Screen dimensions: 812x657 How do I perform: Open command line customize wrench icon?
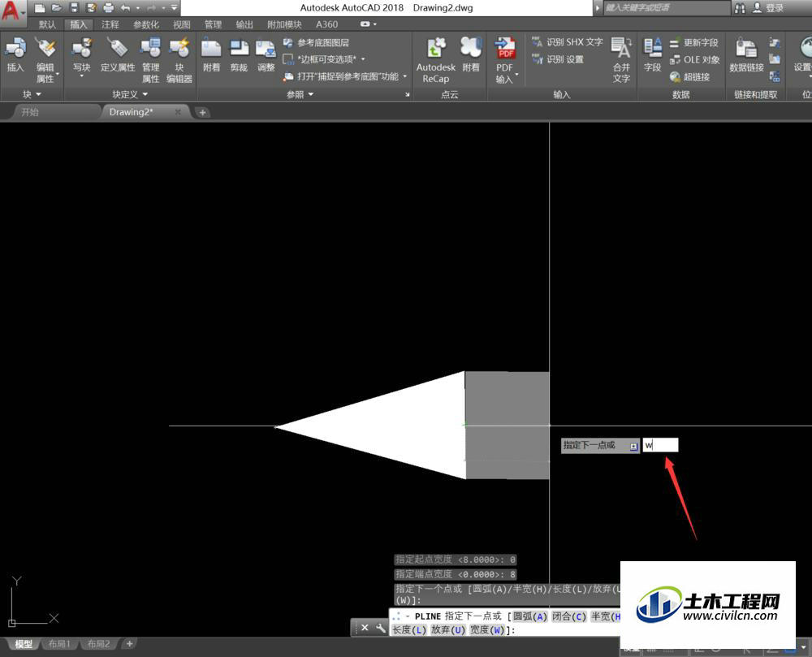click(x=381, y=628)
